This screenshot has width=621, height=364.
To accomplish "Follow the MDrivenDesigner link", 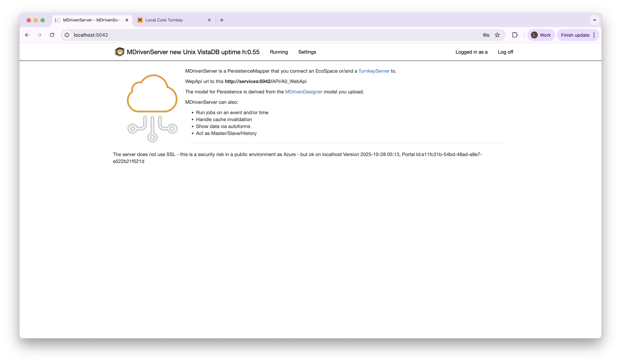I will [x=303, y=92].
